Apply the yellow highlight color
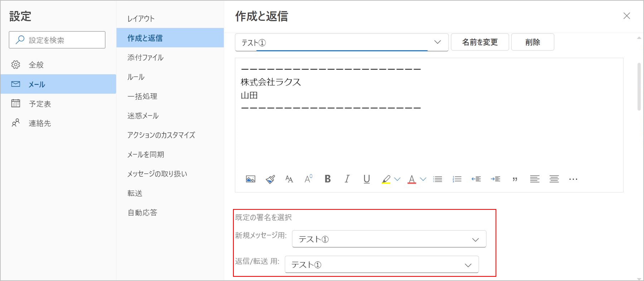The image size is (644, 281). pos(386,179)
